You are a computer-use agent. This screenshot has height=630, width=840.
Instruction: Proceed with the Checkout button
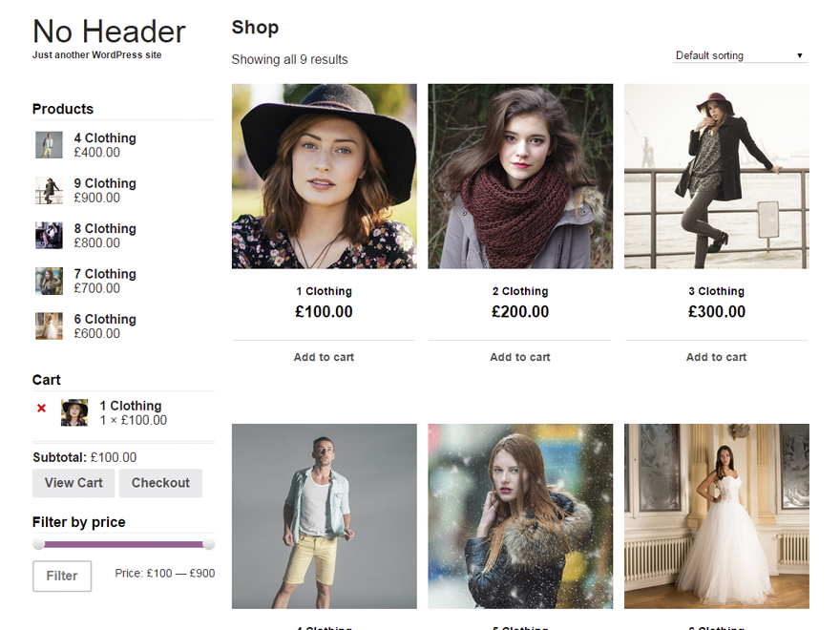160,483
